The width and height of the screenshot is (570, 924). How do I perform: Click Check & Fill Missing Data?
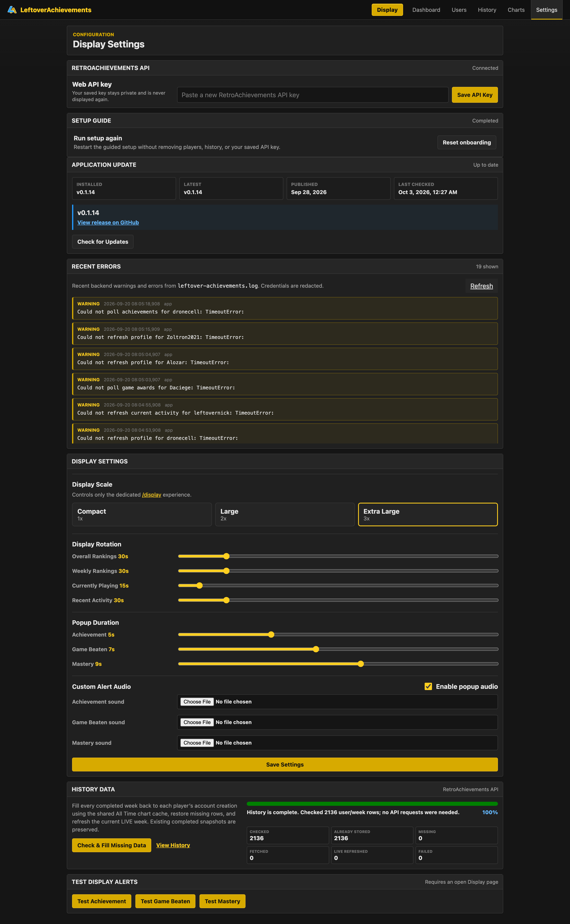click(112, 845)
